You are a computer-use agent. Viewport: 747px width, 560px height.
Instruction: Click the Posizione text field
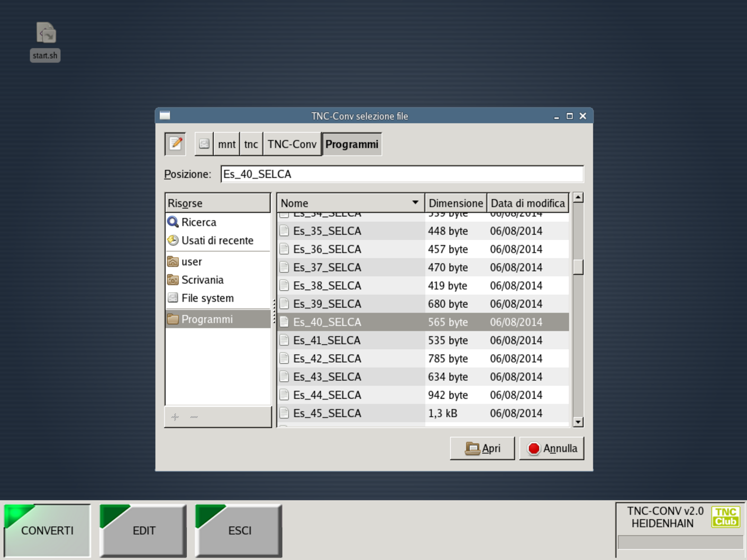402,174
